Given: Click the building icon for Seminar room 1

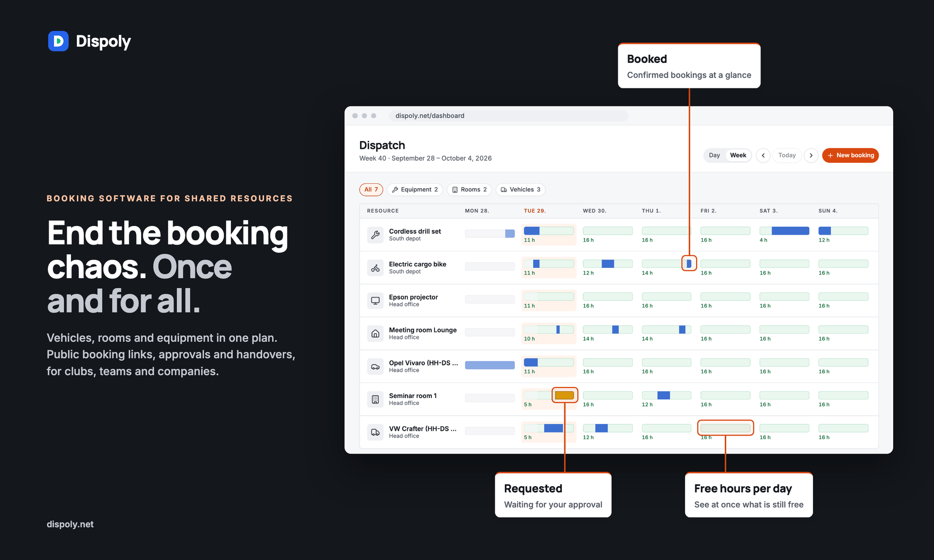Looking at the screenshot, I should (375, 399).
